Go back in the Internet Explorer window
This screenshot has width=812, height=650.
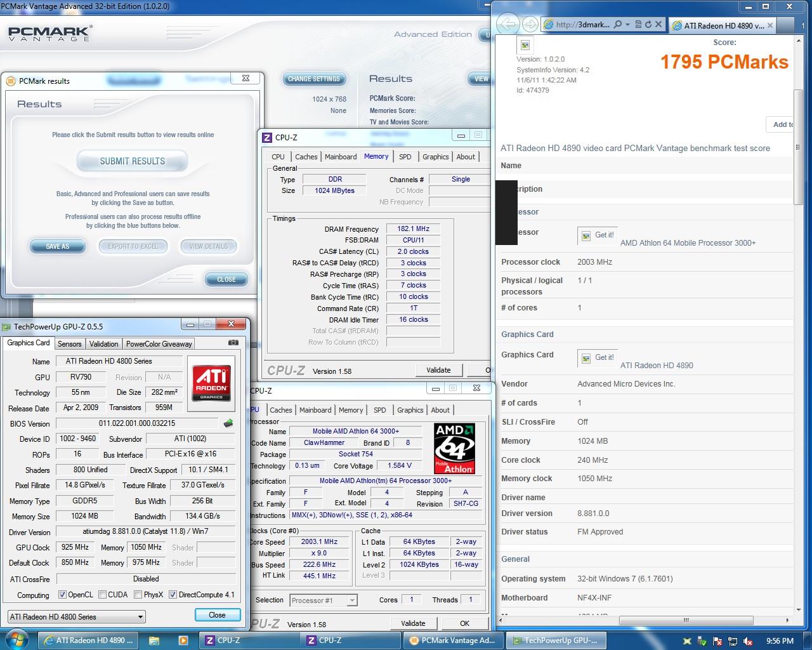pyautogui.click(x=508, y=25)
